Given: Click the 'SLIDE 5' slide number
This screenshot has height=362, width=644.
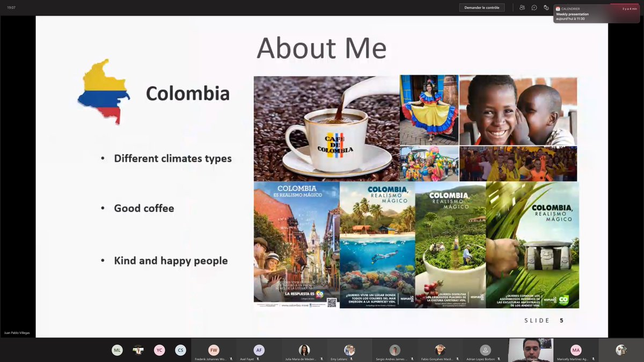Looking at the screenshot, I should tap(544, 321).
